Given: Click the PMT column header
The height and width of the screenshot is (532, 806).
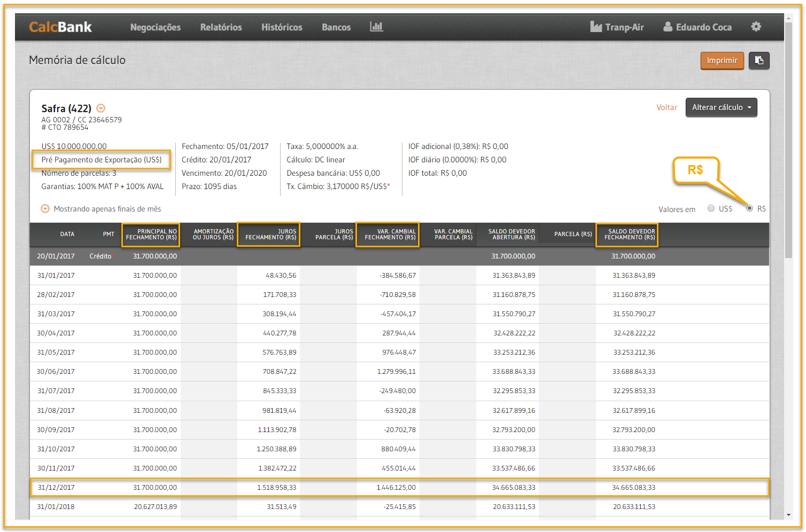Looking at the screenshot, I should (108, 234).
